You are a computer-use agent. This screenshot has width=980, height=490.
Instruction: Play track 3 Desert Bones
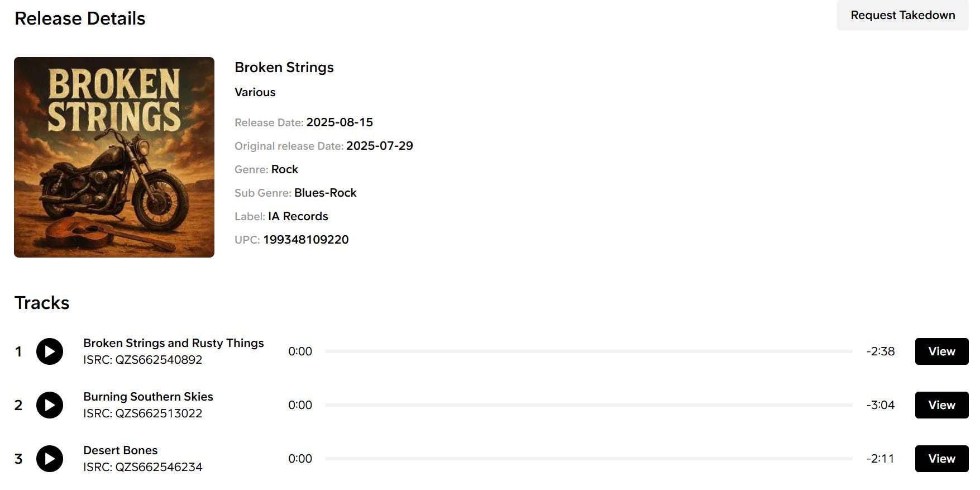50,459
